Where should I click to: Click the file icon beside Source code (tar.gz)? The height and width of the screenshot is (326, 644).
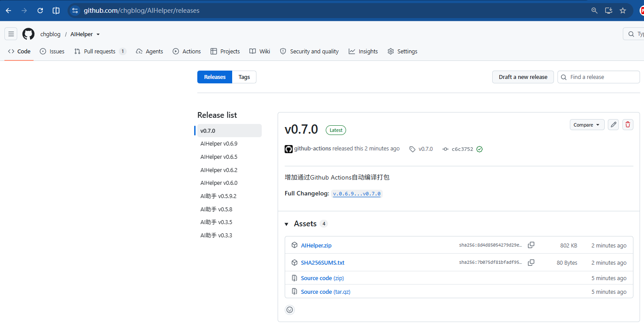294,292
